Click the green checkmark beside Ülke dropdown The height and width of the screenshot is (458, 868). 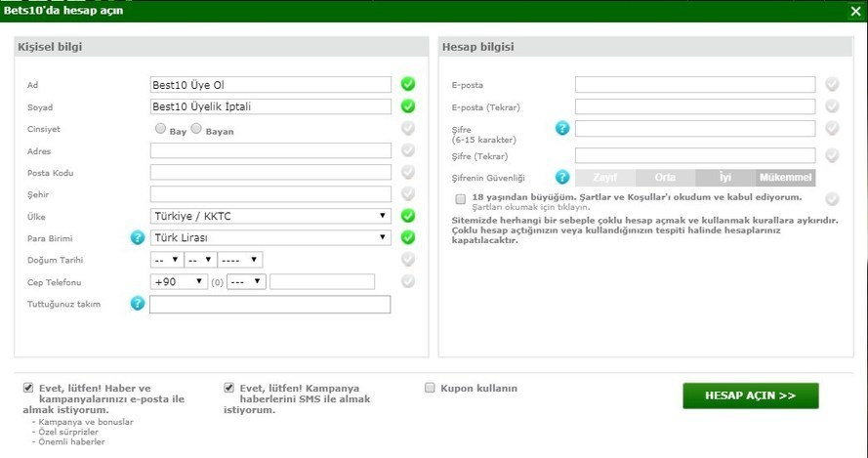click(x=408, y=215)
